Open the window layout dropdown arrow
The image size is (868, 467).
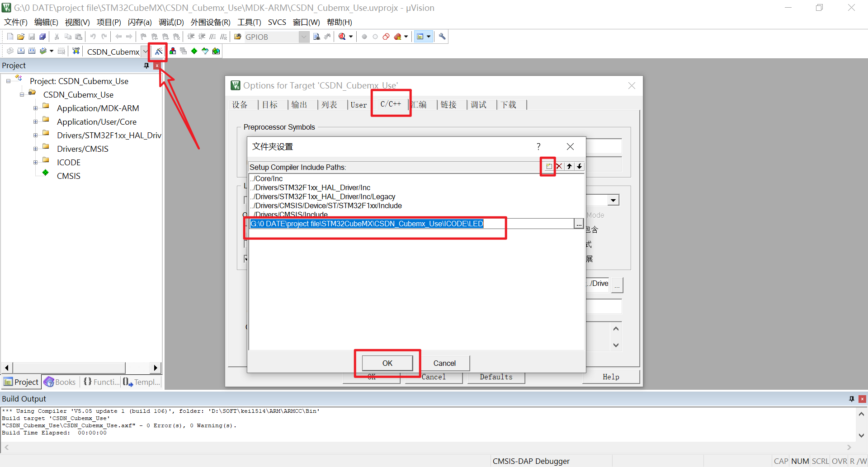429,37
